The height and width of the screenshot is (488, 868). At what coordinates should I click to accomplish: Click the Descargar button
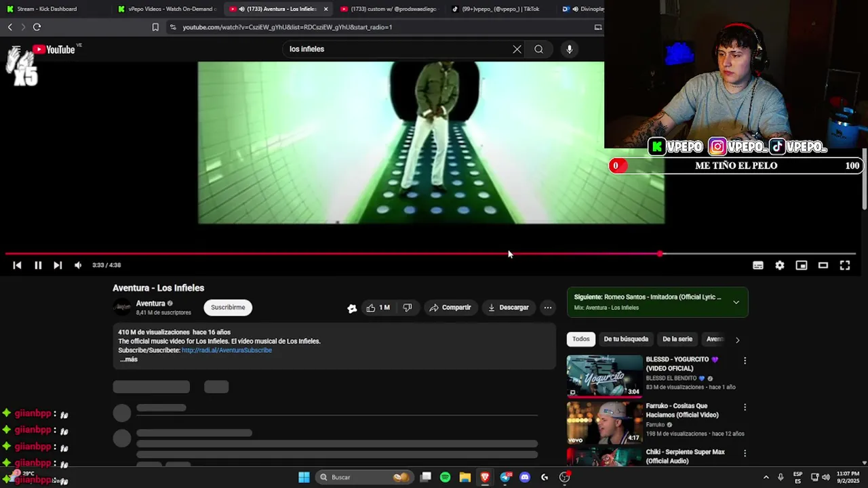click(509, 308)
